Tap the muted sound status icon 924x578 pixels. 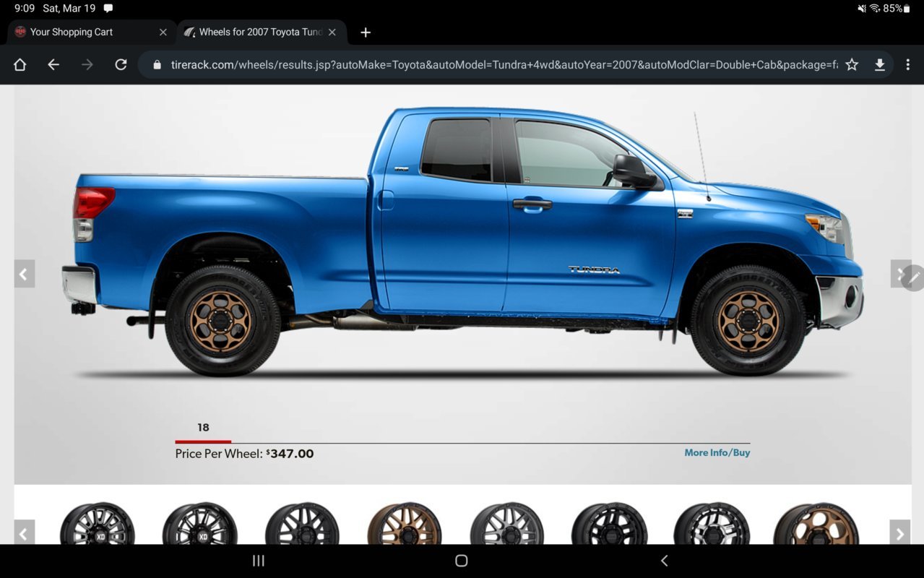coord(861,9)
